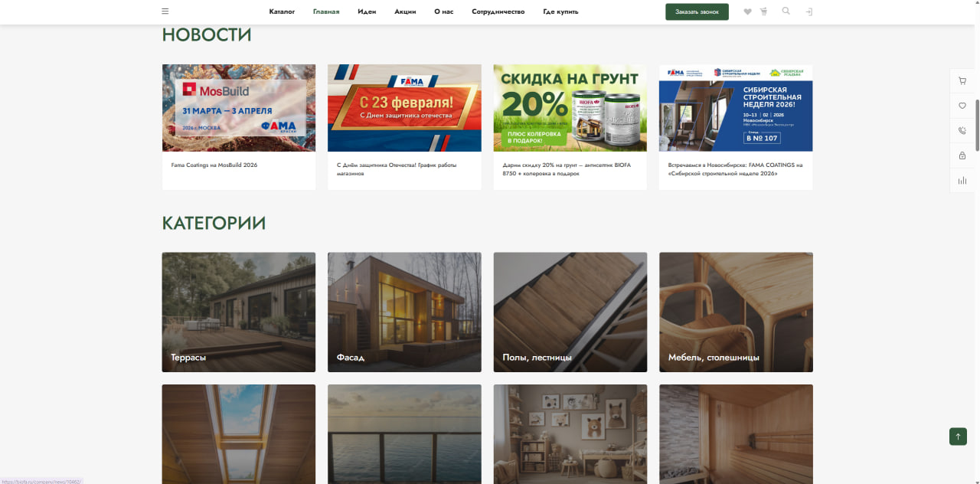Viewport: 980px width, 484px height.
Task: Open the Фасад category card
Action: (404, 312)
